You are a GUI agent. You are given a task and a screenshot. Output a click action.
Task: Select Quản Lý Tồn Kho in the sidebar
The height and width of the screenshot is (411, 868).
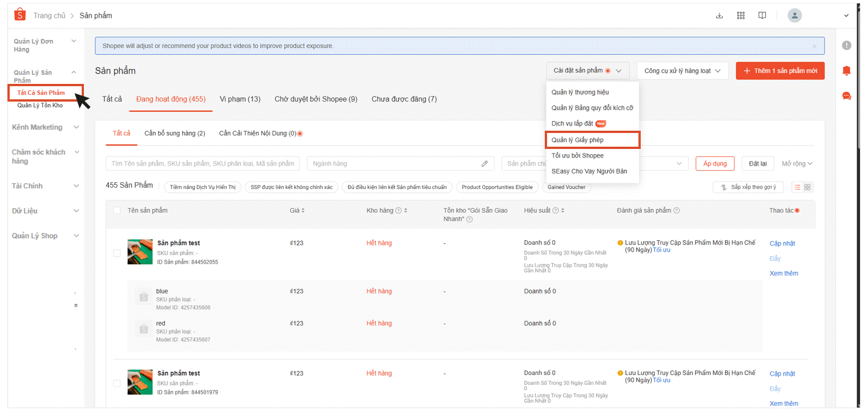click(40, 106)
